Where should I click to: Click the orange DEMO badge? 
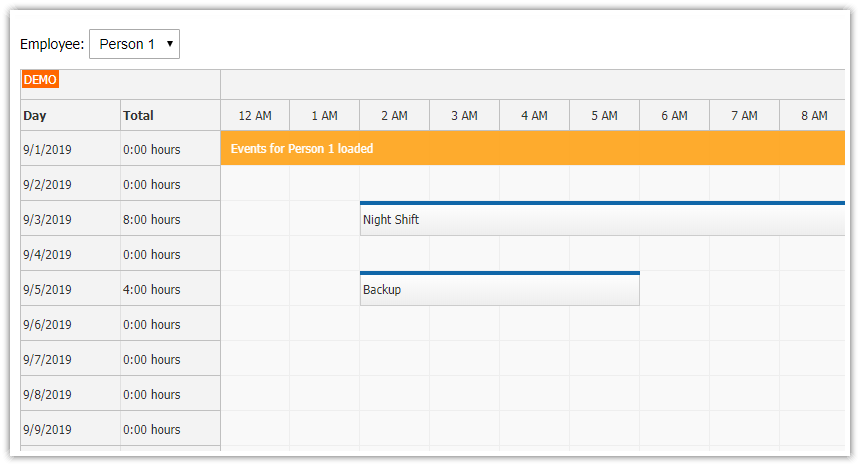tap(40, 79)
